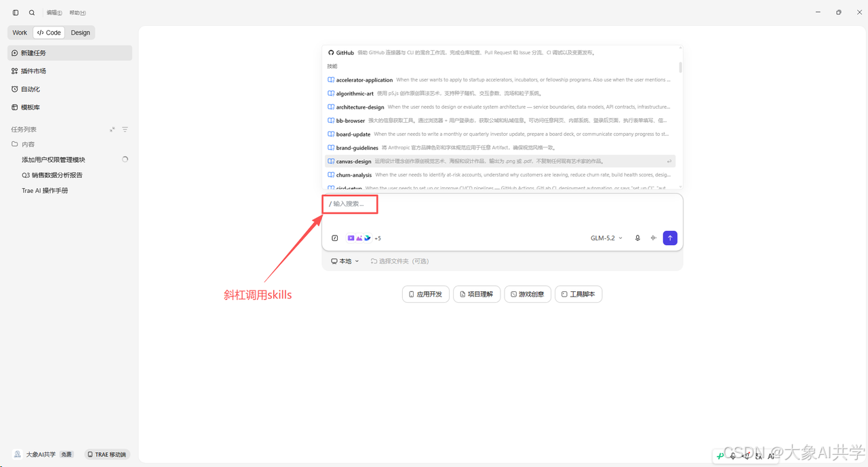Switch to the Work tab

pyautogui.click(x=20, y=33)
